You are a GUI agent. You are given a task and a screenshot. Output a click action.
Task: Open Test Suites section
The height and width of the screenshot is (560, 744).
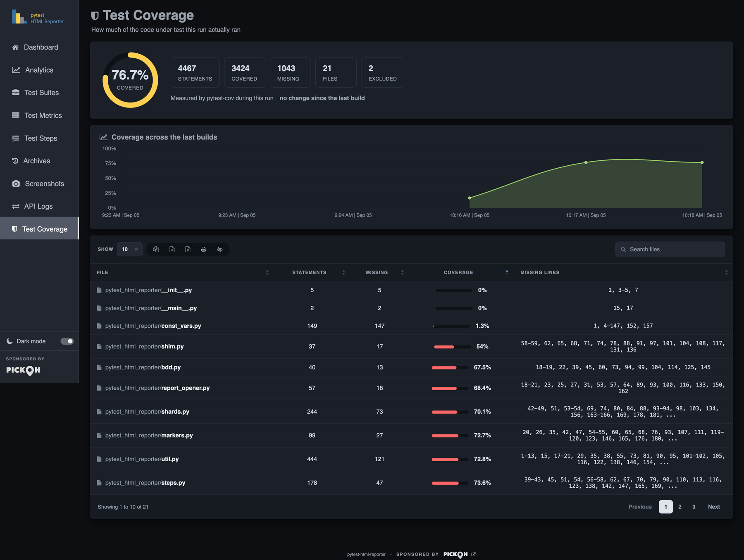coord(39,93)
